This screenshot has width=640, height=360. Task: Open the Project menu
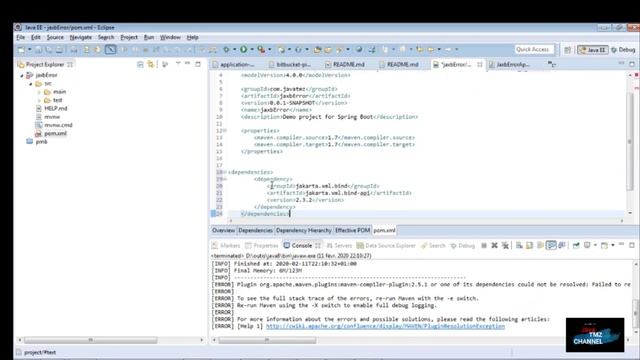point(129,37)
